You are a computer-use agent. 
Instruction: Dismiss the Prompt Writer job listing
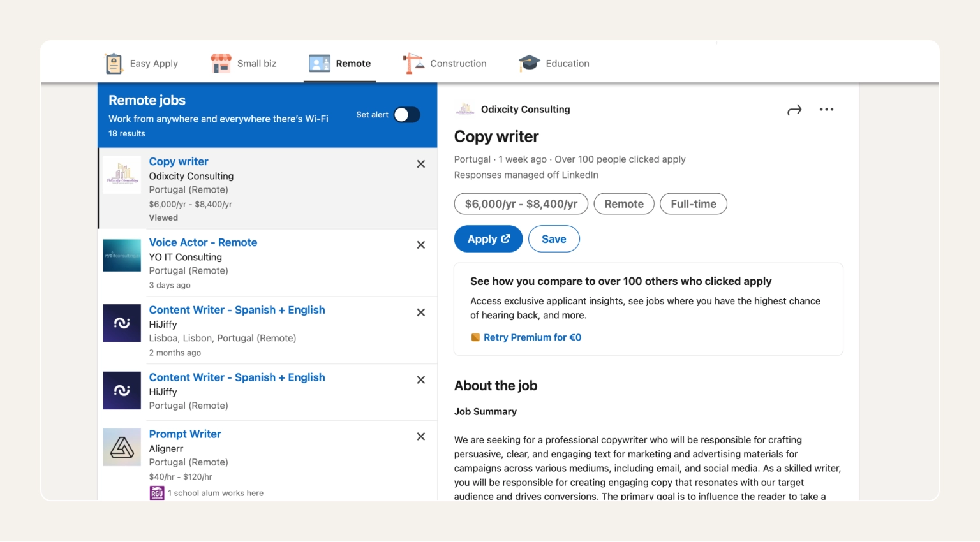click(x=421, y=437)
